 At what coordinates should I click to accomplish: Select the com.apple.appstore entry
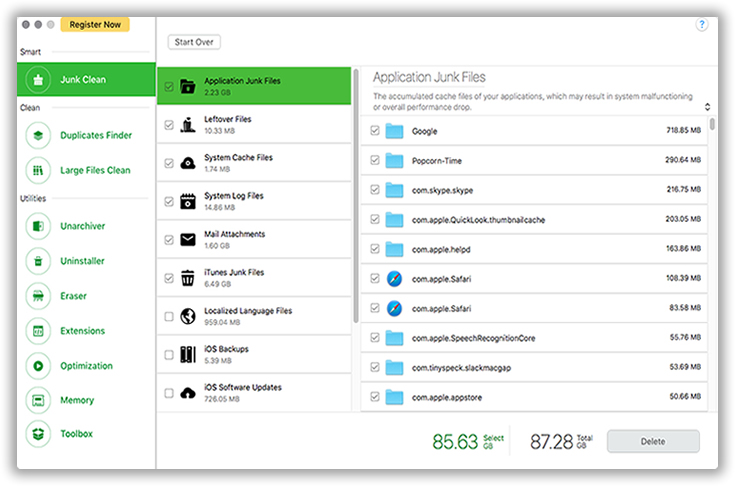tap(534, 397)
